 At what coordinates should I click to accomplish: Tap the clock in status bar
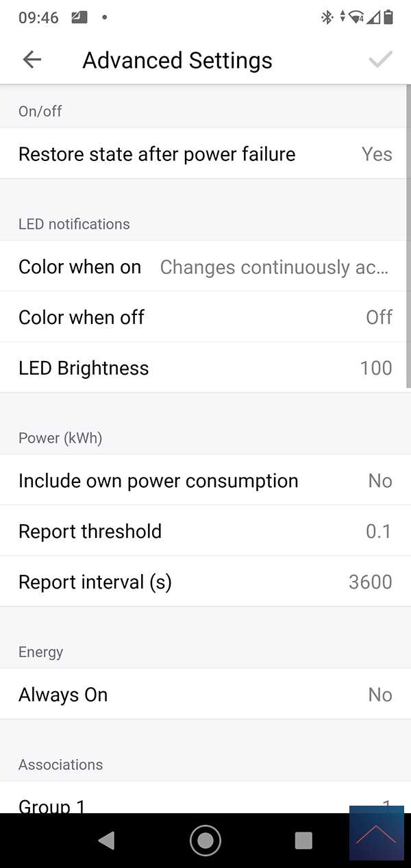(x=38, y=18)
